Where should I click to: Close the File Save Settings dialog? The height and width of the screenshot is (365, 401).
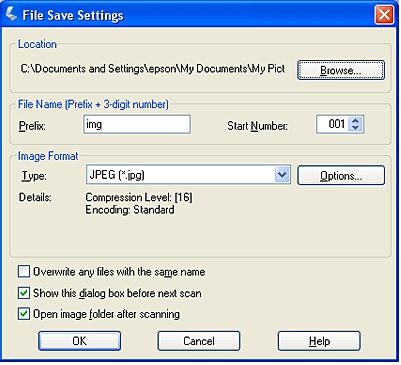coord(384,15)
